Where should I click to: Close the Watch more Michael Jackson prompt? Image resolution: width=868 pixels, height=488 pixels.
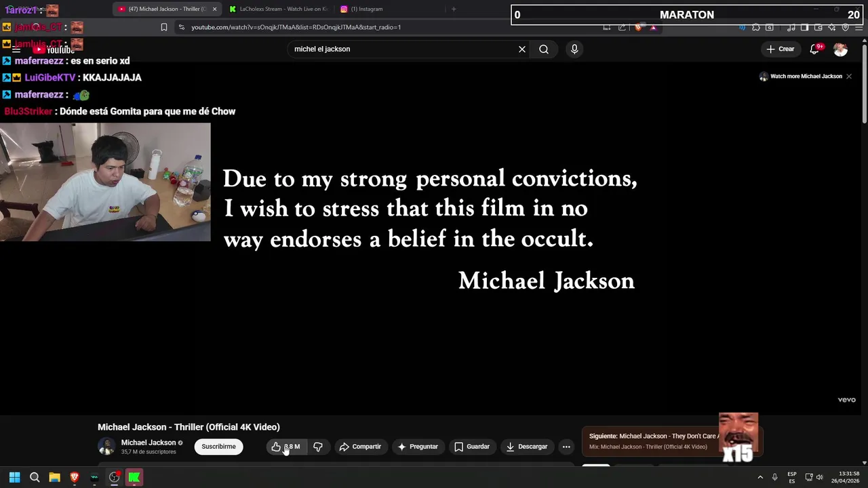coord(848,77)
